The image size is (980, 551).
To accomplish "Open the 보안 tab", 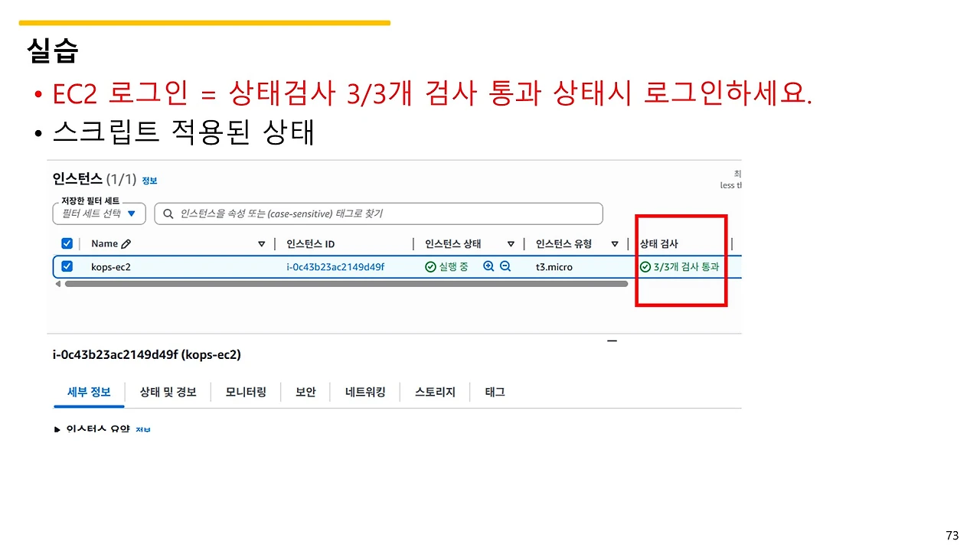I will point(305,392).
